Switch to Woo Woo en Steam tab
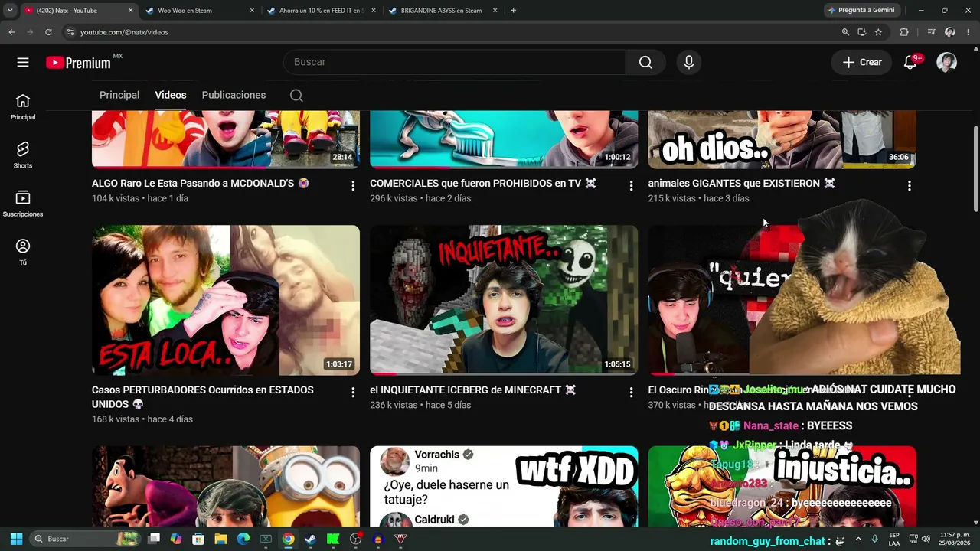The height and width of the screenshot is (551, 980). tap(201, 11)
